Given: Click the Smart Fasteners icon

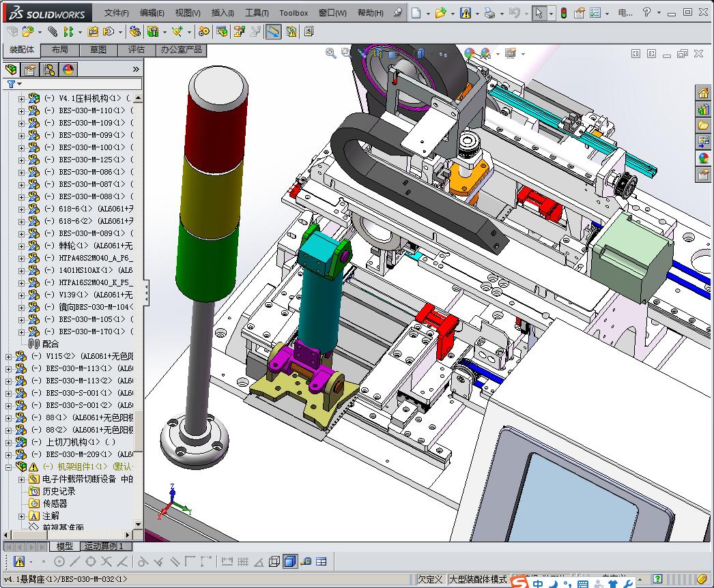Looking at the screenshot, I should 93,31.
